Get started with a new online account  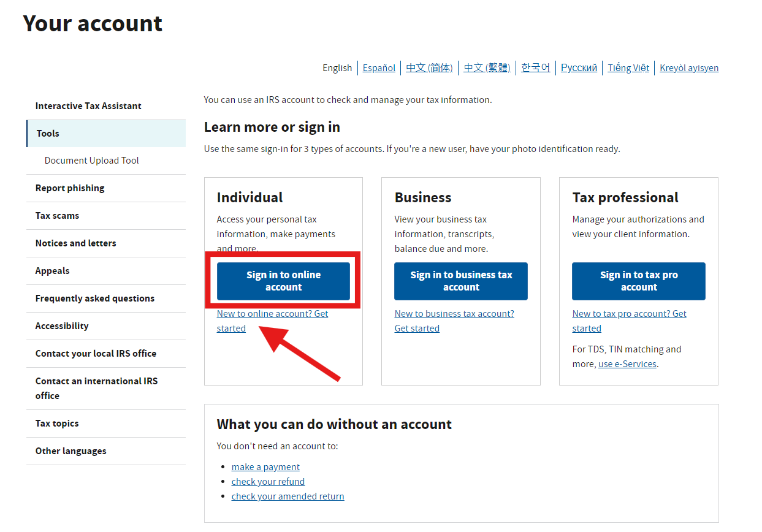tap(272, 321)
